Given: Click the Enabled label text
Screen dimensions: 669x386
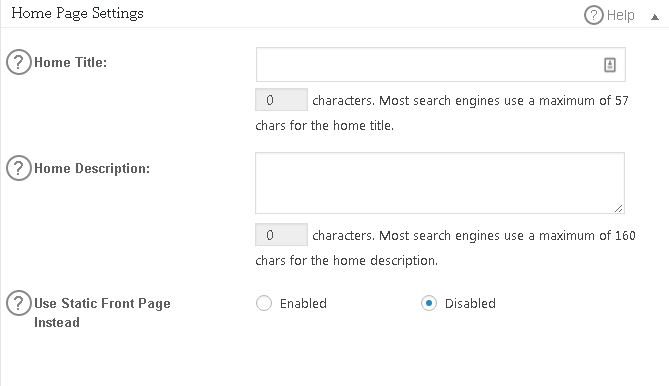Looking at the screenshot, I should (303, 303).
